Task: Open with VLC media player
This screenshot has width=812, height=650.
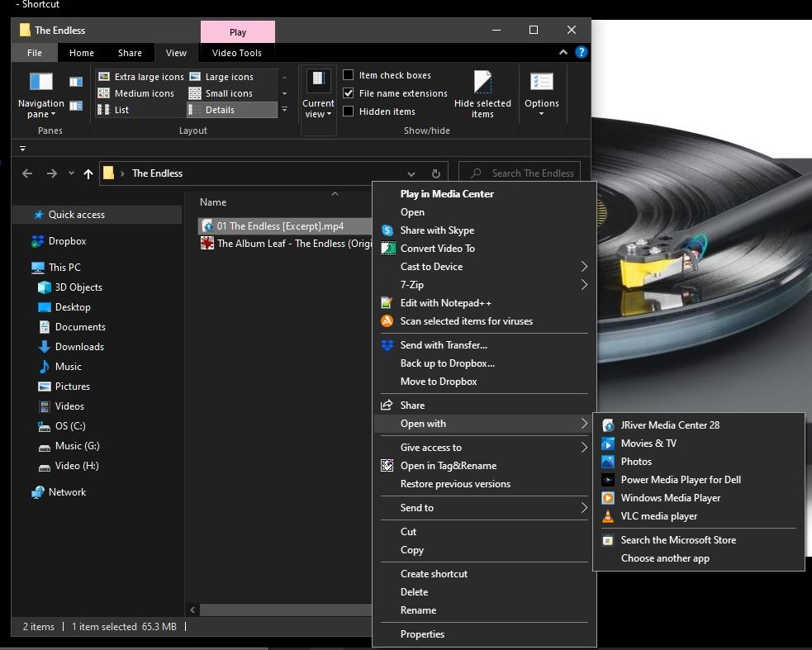Action: [x=658, y=516]
